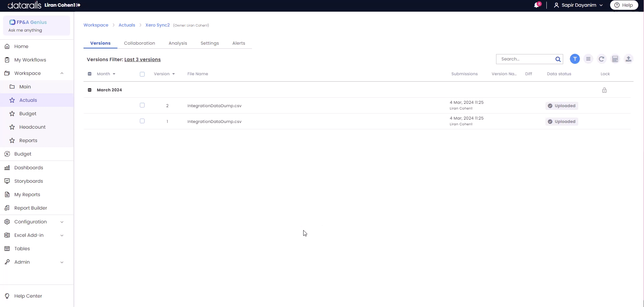This screenshot has height=307, width=644.
Task: Expand the Excel Add-in sidebar section
Action: 62,235
